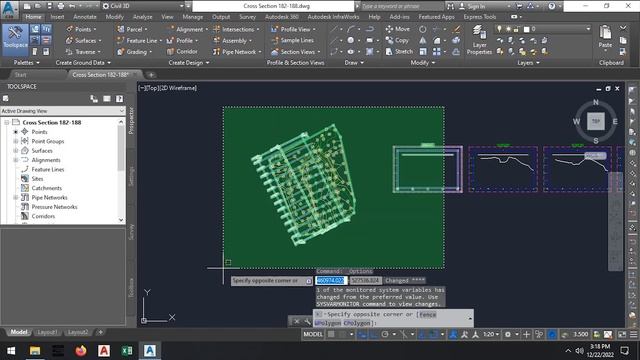The width and height of the screenshot is (640, 360).
Task: Collapse the Cross Section 182-188 tree node
Action: tap(7, 122)
